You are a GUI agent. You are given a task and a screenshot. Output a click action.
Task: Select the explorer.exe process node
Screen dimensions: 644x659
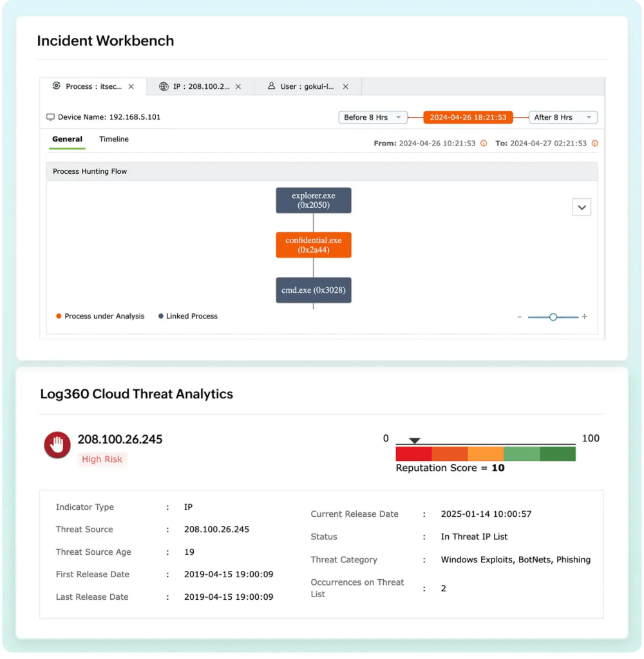[314, 201]
